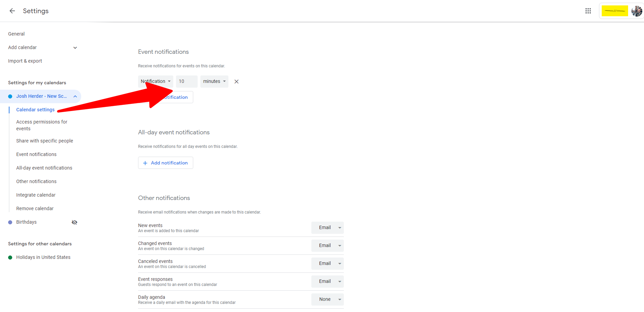
Task: Go to Access permissions for events
Action: tap(42, 125)
